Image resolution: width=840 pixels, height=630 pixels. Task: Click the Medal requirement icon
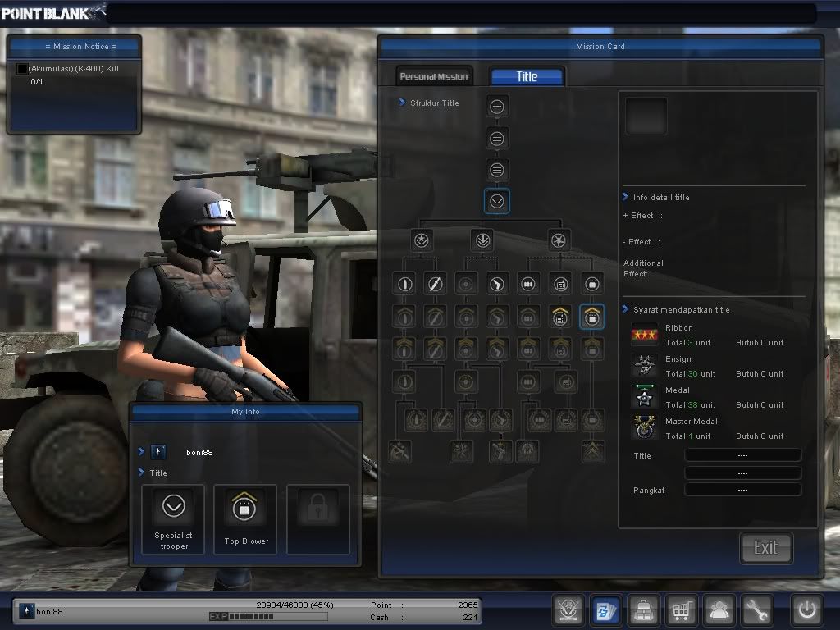pyautogui.click(x=645, y=397)
